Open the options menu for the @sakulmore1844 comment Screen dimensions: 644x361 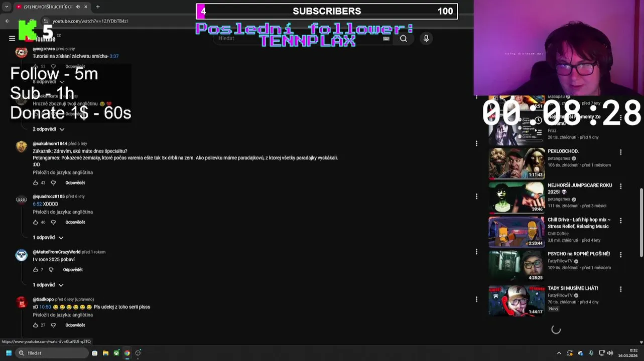[x=476, y=143]
